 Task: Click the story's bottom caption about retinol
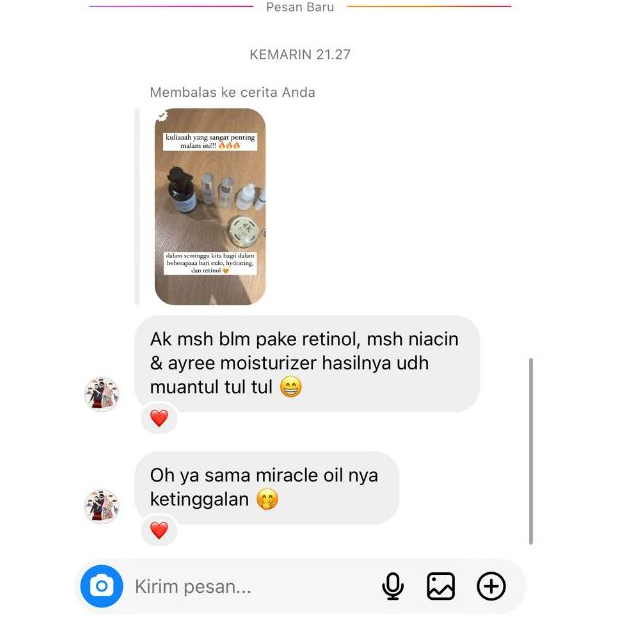[x=210, y=263]
